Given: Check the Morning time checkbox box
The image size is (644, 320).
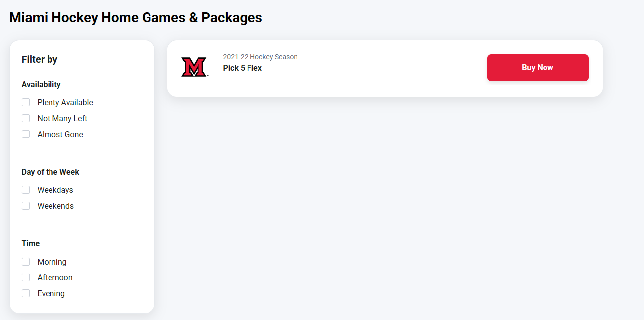Looking at the screenshot, I should (x=26, y=262).
